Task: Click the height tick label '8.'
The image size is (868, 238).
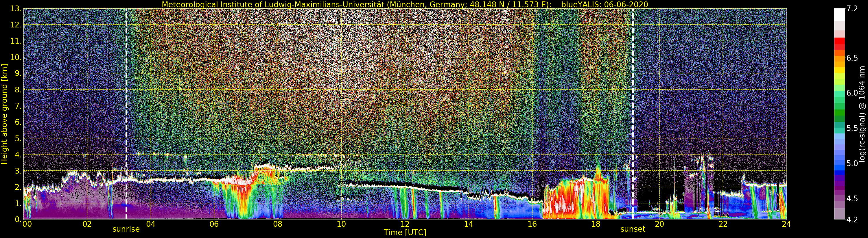Action: point(18,90)
